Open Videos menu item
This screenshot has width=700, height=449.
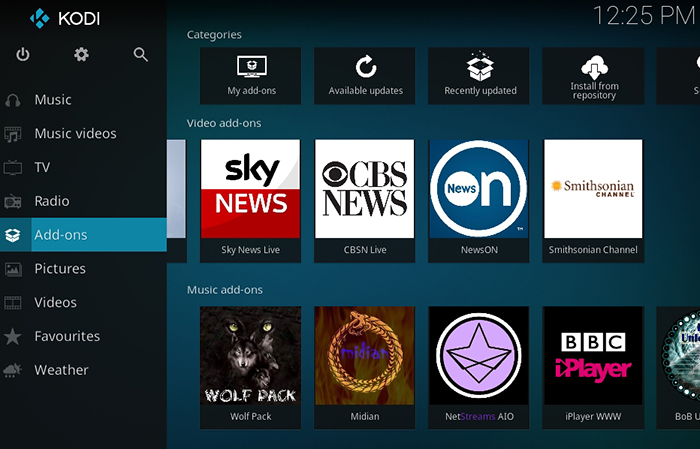(x=83, y=302)
